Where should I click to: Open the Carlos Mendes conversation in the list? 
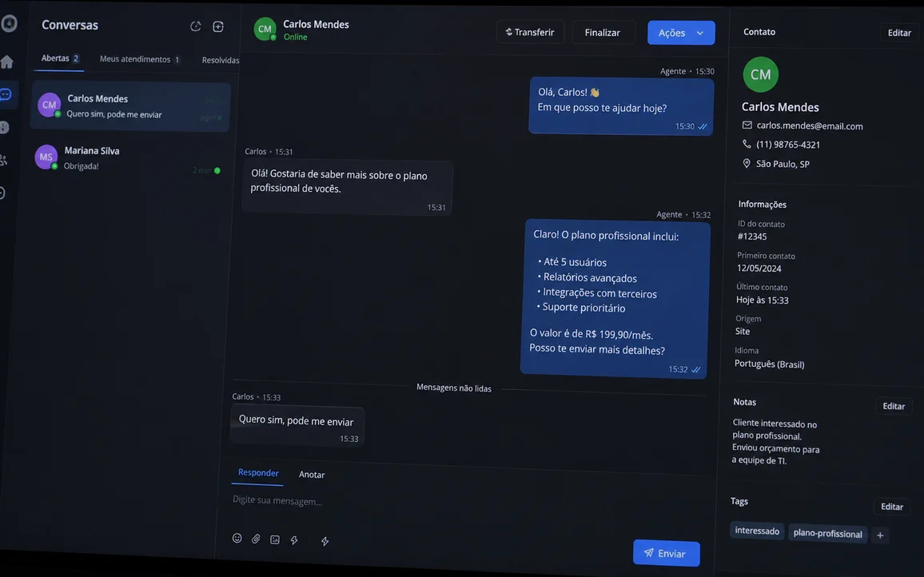(130, 106)
